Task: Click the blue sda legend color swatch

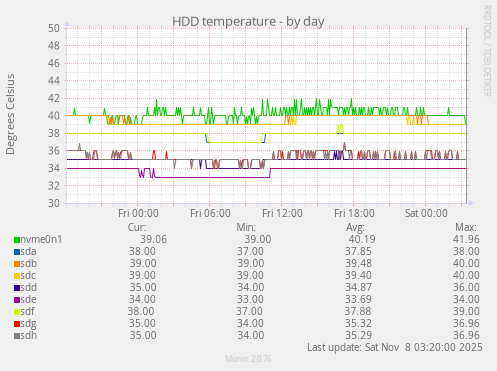Action: point(17,252)
